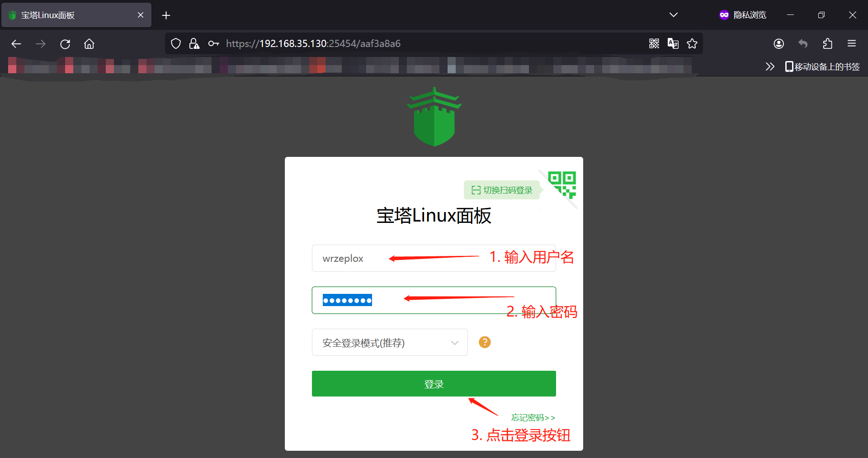List all tabs dropdown arrow
The width and height of the screenshot is (868, 458).
(673, 15)
